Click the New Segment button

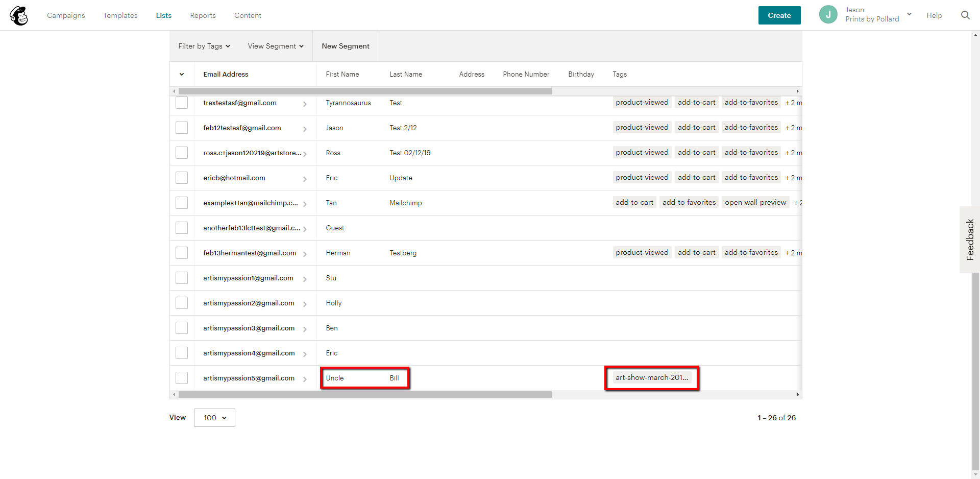point(346,46)
